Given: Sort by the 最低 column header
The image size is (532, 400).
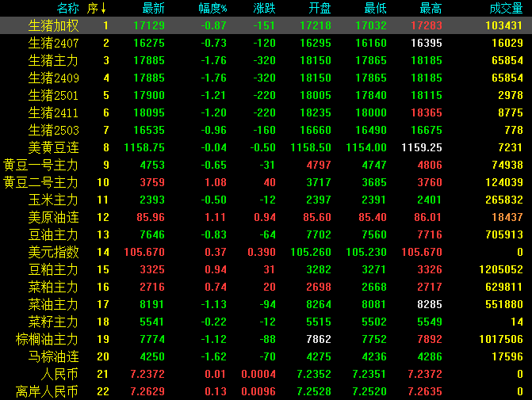Looking at the screenshot, I should [375, 8].
